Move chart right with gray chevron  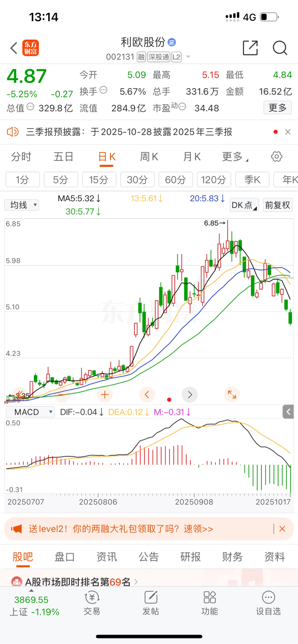190,395
